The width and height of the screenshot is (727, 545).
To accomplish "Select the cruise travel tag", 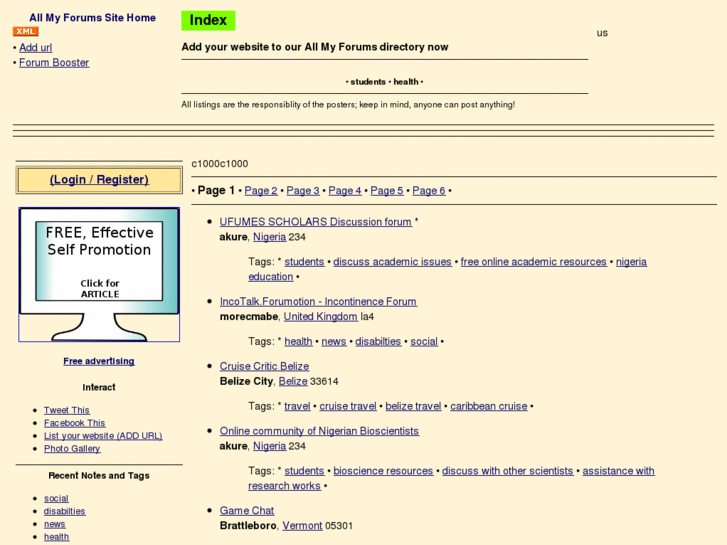I will tap(348, 406).
